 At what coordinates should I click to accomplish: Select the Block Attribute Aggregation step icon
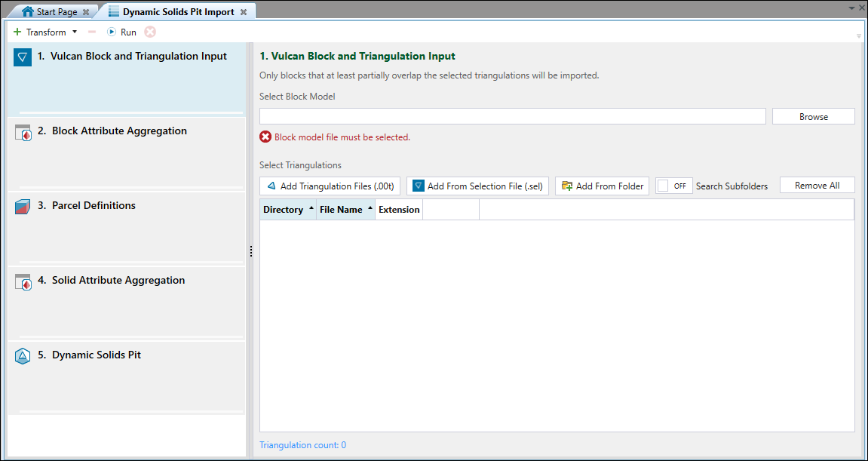[x=23, y=132]
